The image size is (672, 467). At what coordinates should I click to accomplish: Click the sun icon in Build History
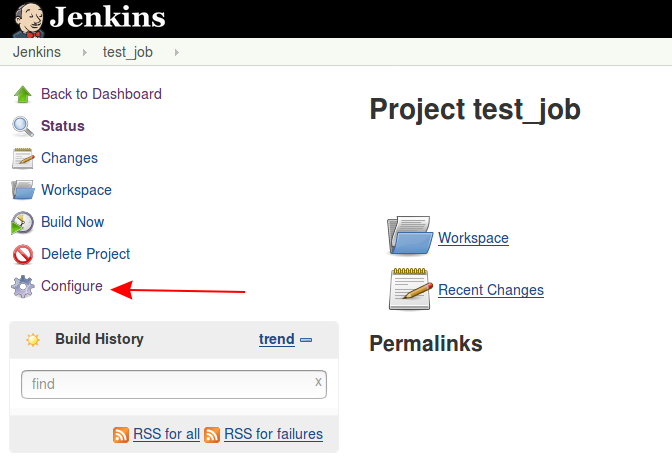point(33,340)
